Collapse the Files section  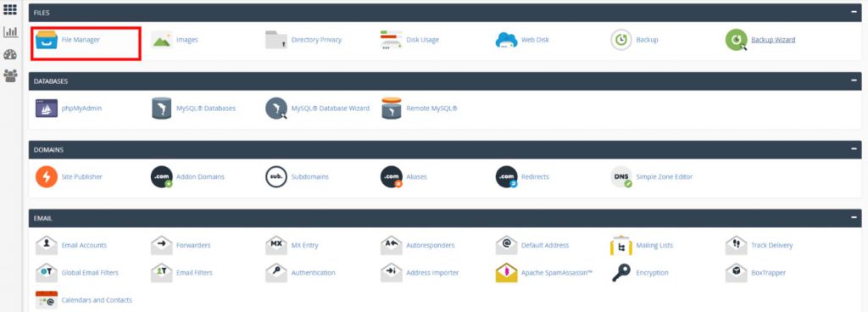click(x=854, y=12)
